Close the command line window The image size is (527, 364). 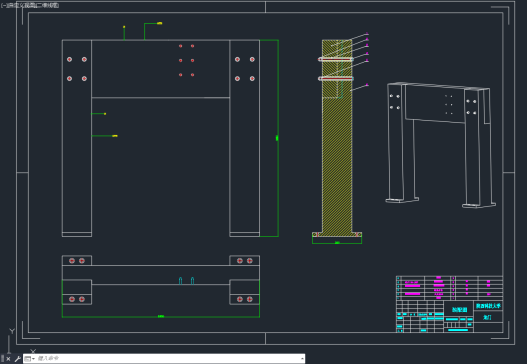point(8,359)
